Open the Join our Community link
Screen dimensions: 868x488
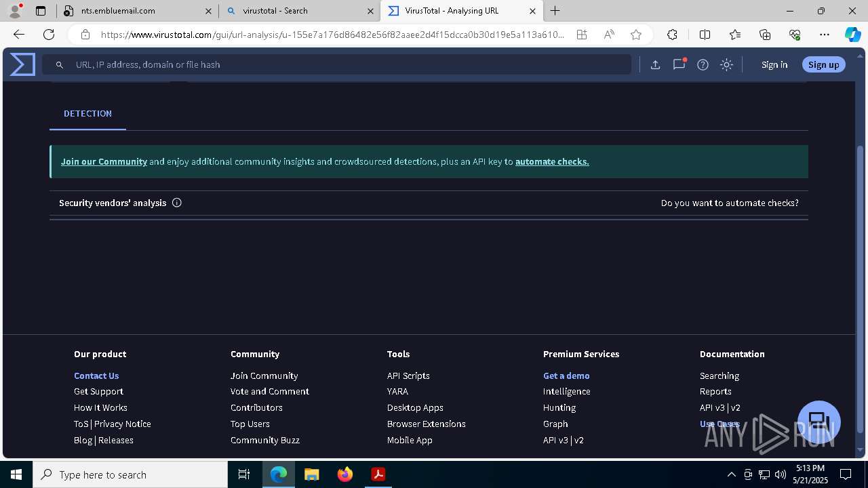click(104, 161)
